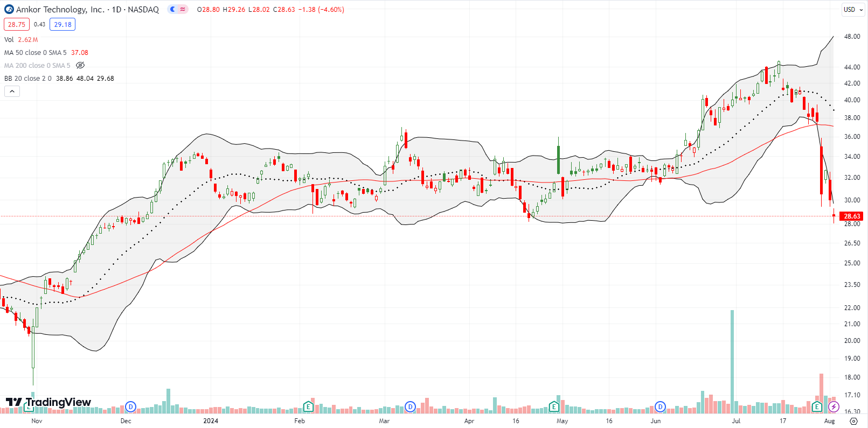The image size is (868, 428).
Task: Open the May earnings marker
Action: 554,406
